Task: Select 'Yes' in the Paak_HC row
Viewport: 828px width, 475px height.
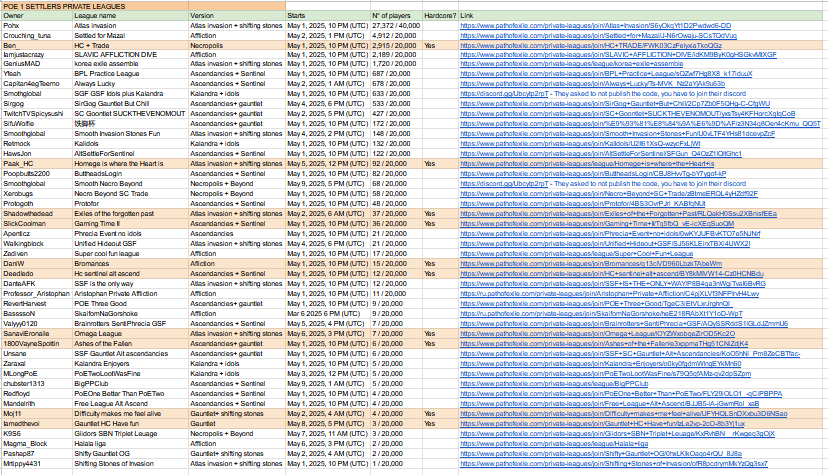Action: click(x=440, y=164)
